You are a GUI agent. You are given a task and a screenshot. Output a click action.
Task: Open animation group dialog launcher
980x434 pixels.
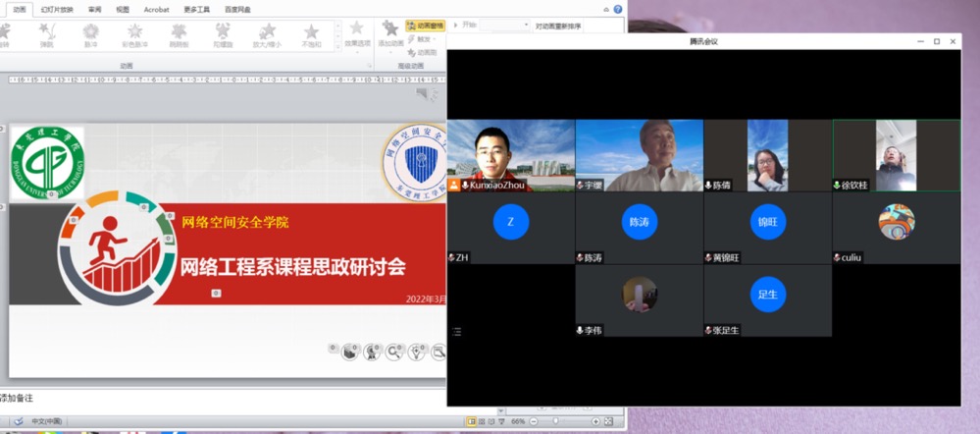[368, 66]
